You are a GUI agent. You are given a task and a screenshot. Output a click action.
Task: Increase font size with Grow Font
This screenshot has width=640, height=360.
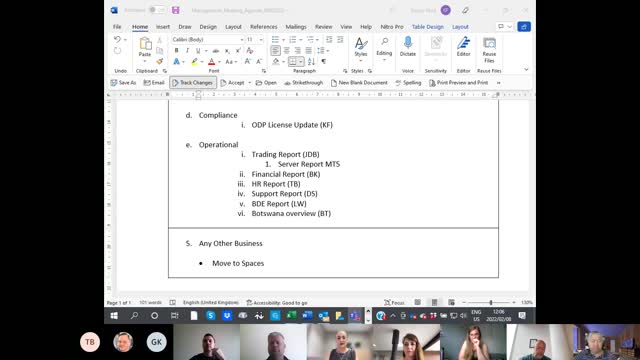click(x=248, y=62)
